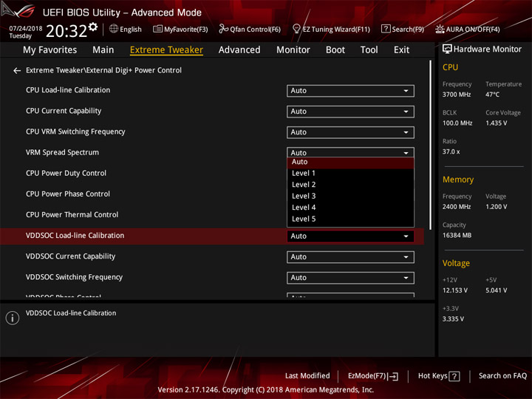
Task: Open MyFavorite(F3) button
Action: click(180, 29)
